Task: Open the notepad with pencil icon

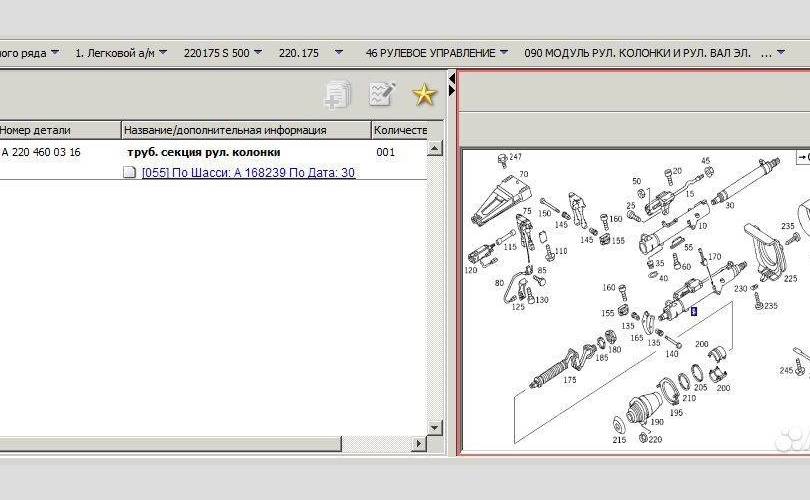Action: click(382, 95)
